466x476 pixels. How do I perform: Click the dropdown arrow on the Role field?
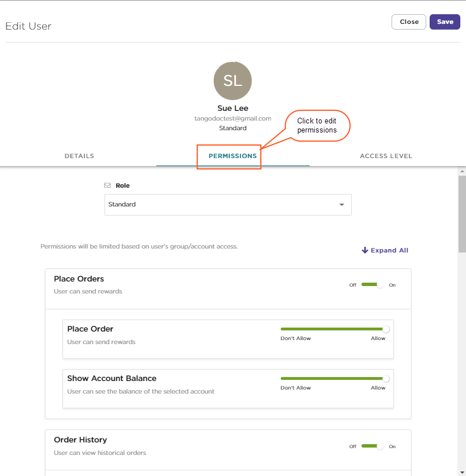[x=341, y=204]
